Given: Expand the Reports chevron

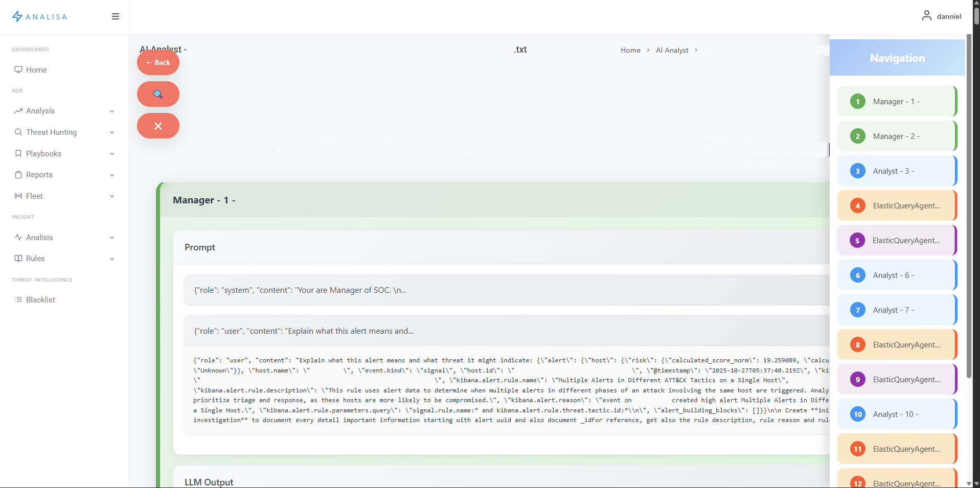Looking at the screenshot, I should point(112,175).
